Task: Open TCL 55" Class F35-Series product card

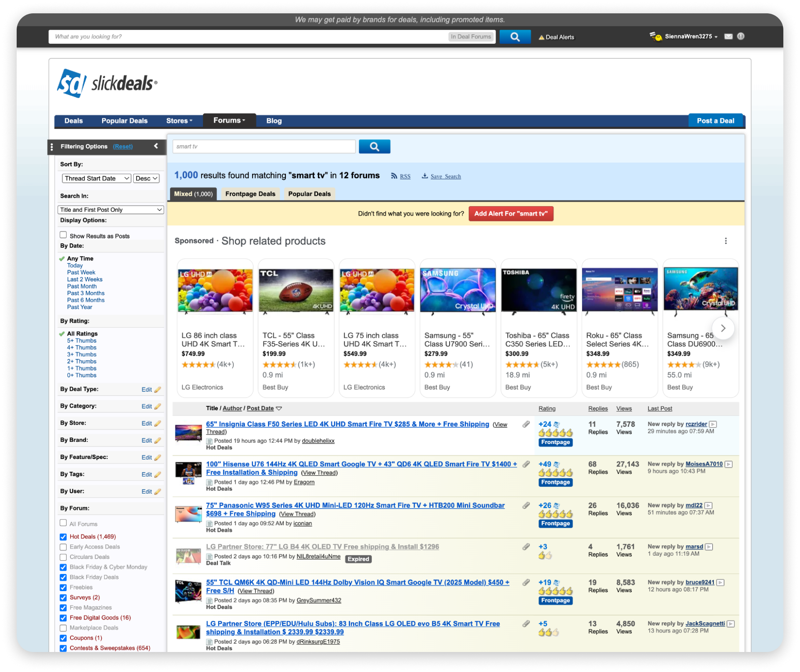Action: 296,328
